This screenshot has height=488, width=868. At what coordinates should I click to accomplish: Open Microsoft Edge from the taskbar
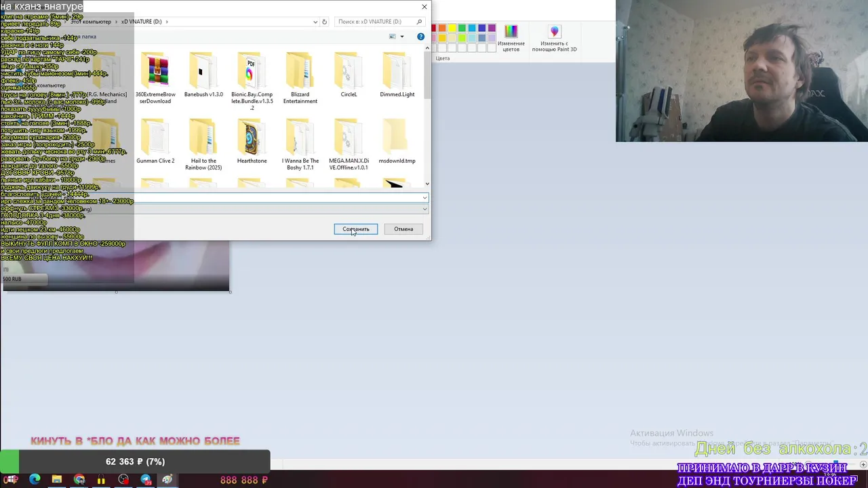[35, 480]
